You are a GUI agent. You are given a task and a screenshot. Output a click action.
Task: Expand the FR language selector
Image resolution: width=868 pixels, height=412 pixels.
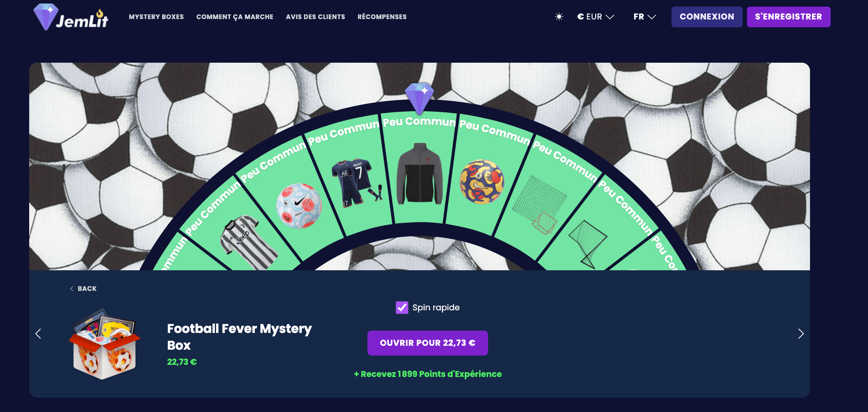coord(645,17)
